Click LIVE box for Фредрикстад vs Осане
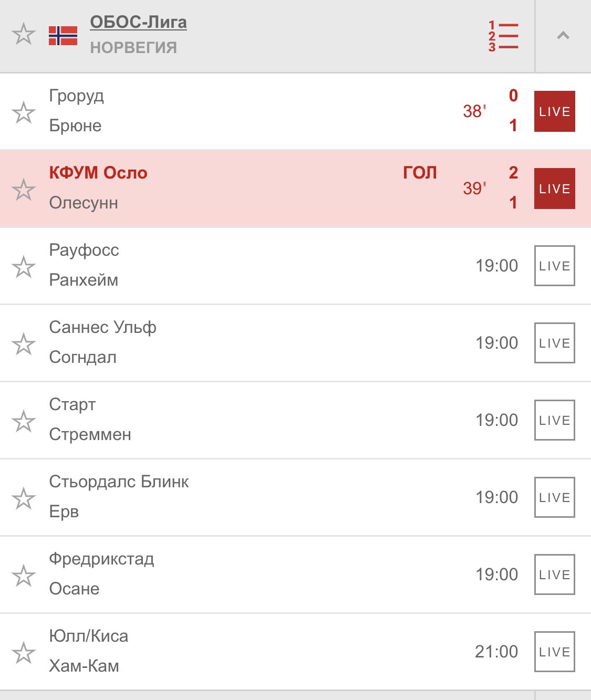The height and width of the screenshot is (700, 591). [x=554, y=574]
